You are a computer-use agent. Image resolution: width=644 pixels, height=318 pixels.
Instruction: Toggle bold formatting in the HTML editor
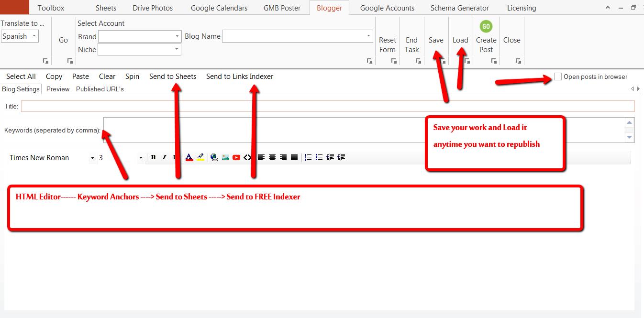coord(153,157)
